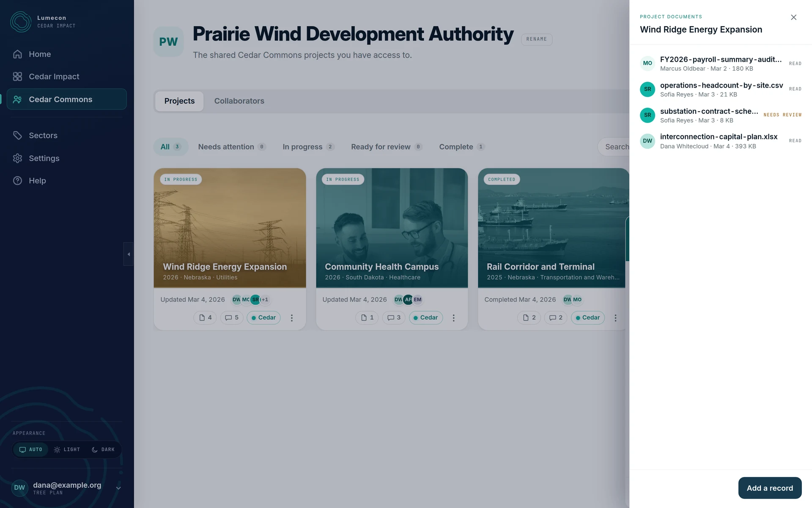Open FY2026-payroll-summary-audit document
This screenshot has height=508, width=812.
[721, 63]
